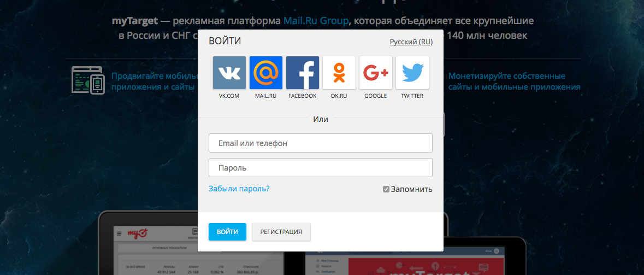Focus the Пароль password field
Viewport: 644px width, 275px height.
click(x=320, y=168)
